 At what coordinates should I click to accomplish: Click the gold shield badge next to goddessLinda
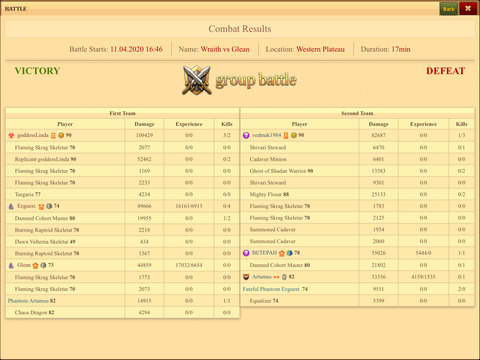(x=61, y=135)
